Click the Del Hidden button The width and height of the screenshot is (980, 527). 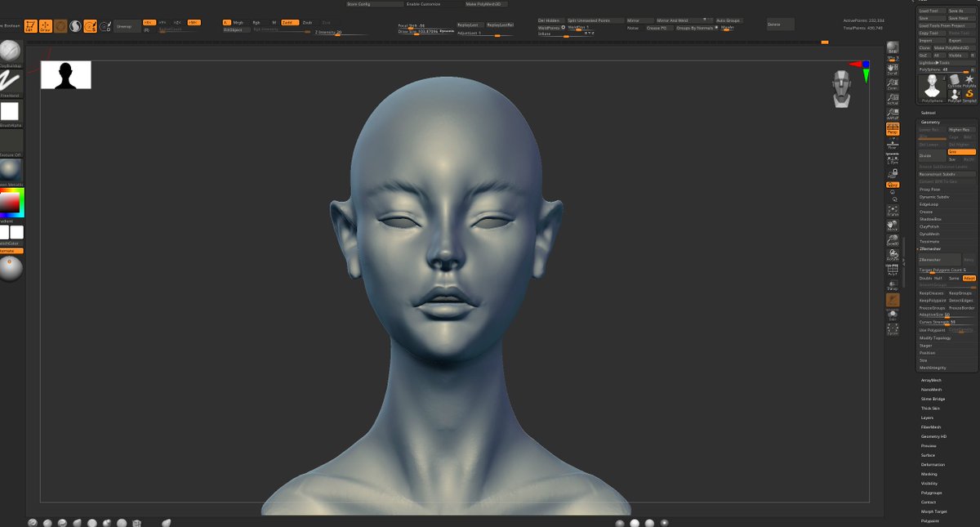tap(550, 20)
